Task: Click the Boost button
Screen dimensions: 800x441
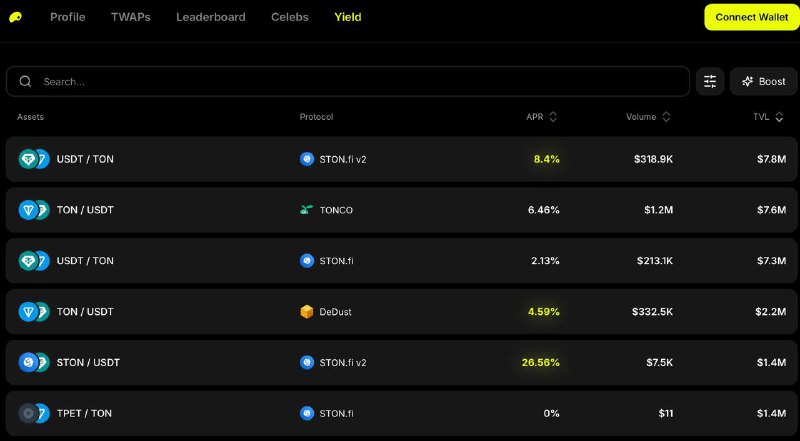Action: pos(763,81)
